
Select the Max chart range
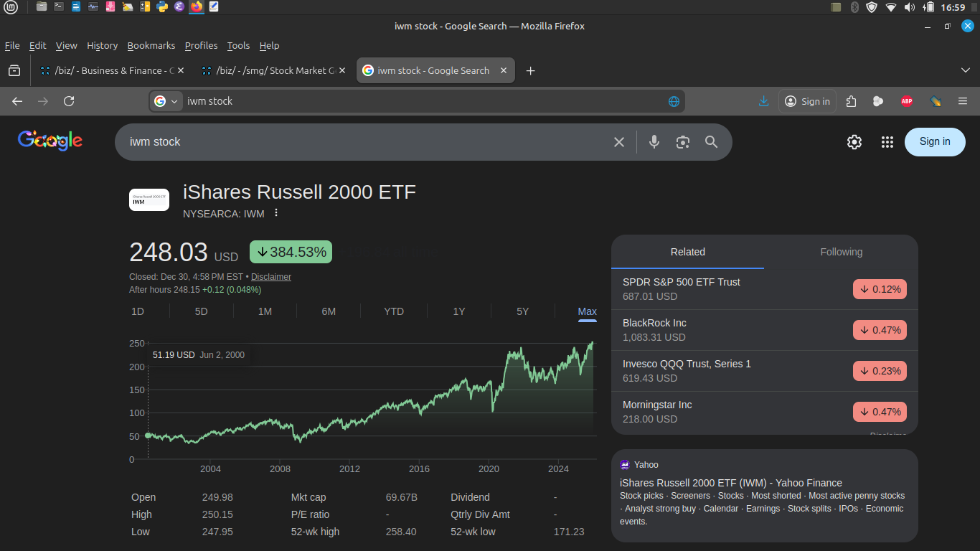click(587, 311)
